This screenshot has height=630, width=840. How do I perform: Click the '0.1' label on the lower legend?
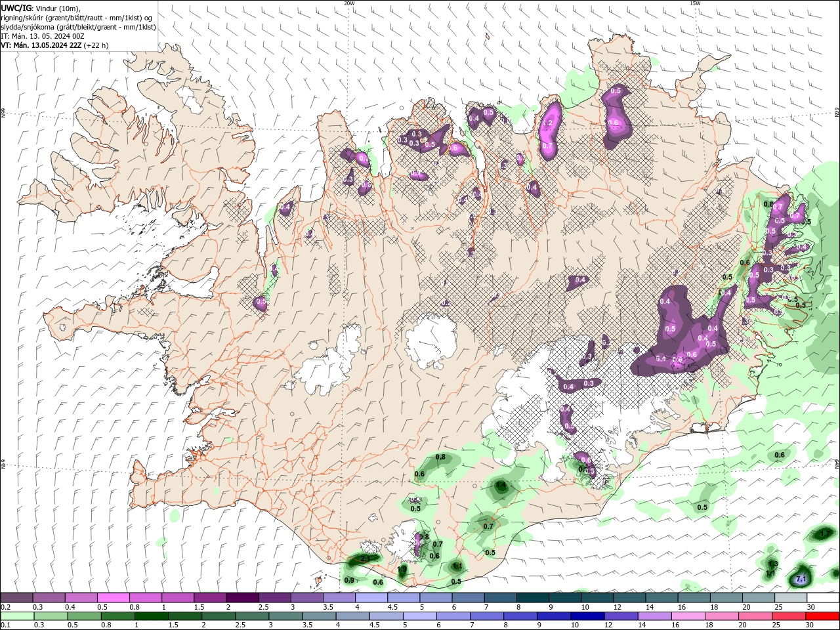click(x=6, y=625)
